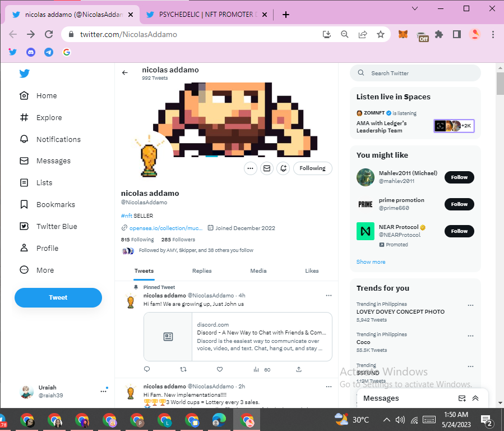Open Explore from the sidebar
504x431 pixels.
tap(41, 117)
